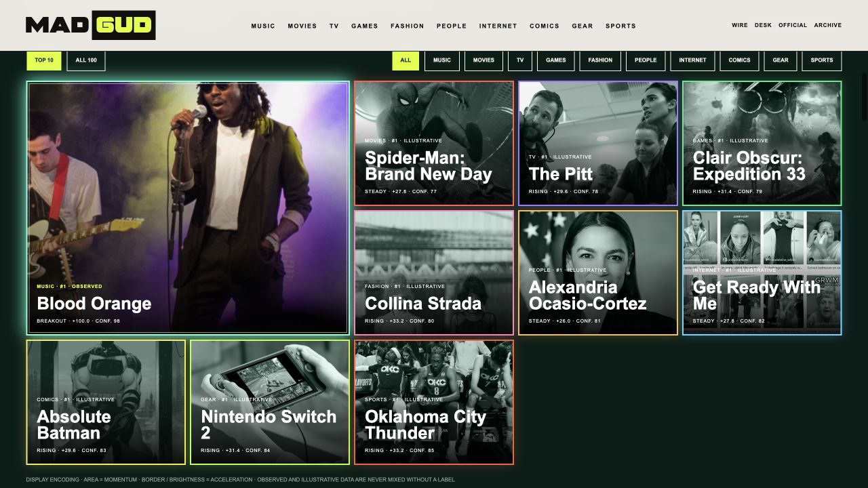The height and width of the screenshot is (488, 868).
Task: Visit the Desk link in the header
Action: 763,25
